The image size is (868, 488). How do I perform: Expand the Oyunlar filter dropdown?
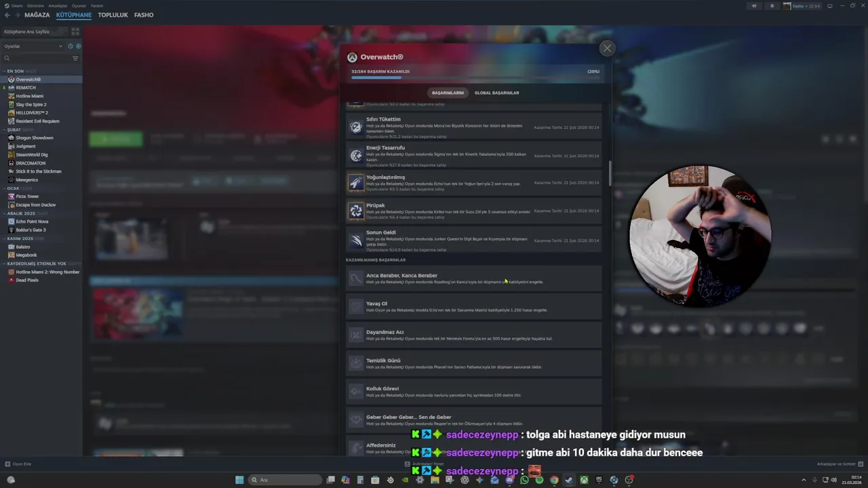(33, 46)
